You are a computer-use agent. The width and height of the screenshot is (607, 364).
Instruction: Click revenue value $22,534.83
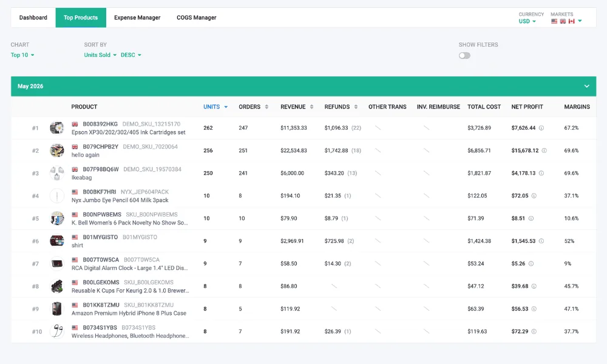coord(293,150)
